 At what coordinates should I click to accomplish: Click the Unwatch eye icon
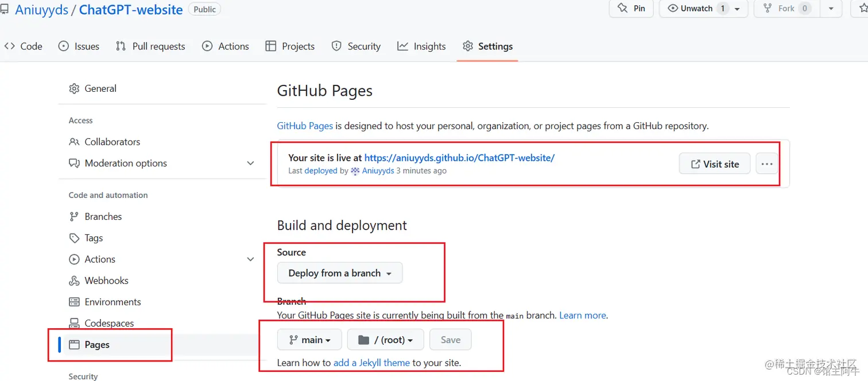[673, 9]
